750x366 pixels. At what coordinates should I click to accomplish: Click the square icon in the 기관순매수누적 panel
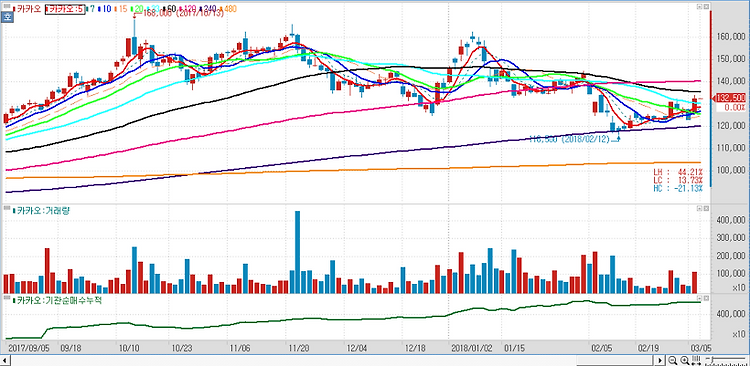[x=706, y=298]
